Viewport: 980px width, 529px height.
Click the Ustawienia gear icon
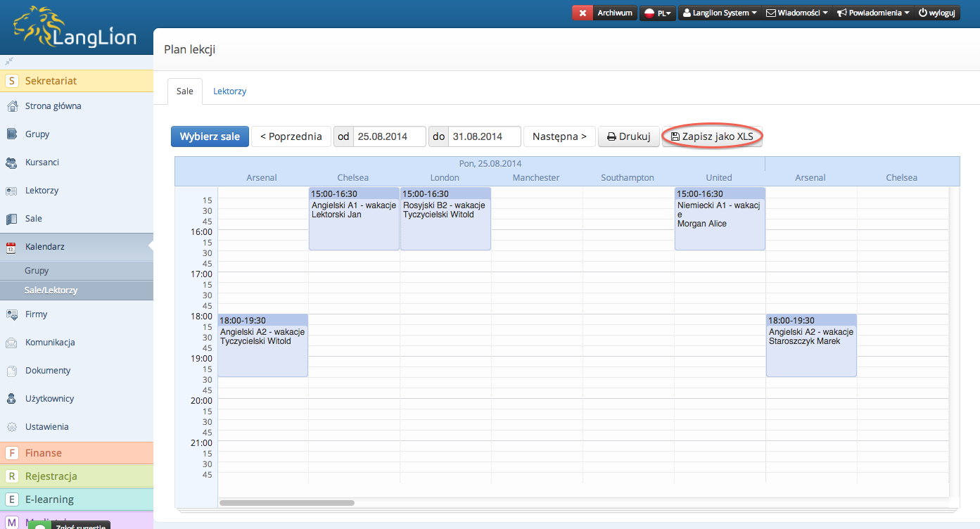(x=11, y=427)
